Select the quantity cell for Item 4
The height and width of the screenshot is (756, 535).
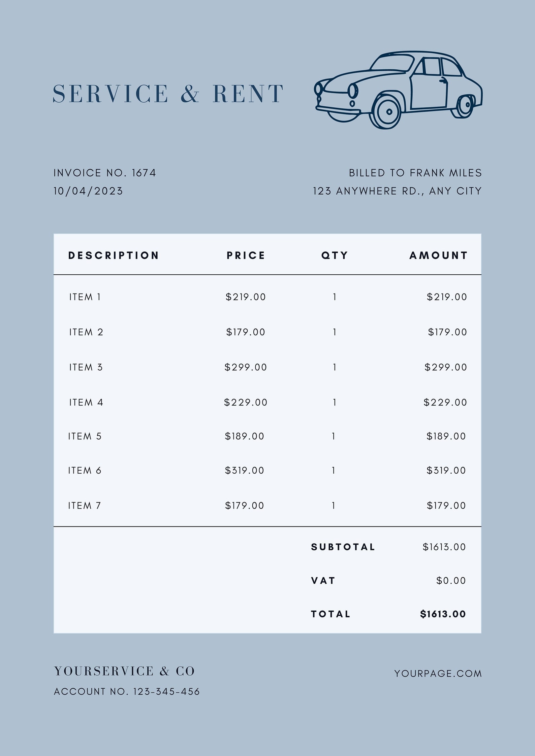[335, 402]
